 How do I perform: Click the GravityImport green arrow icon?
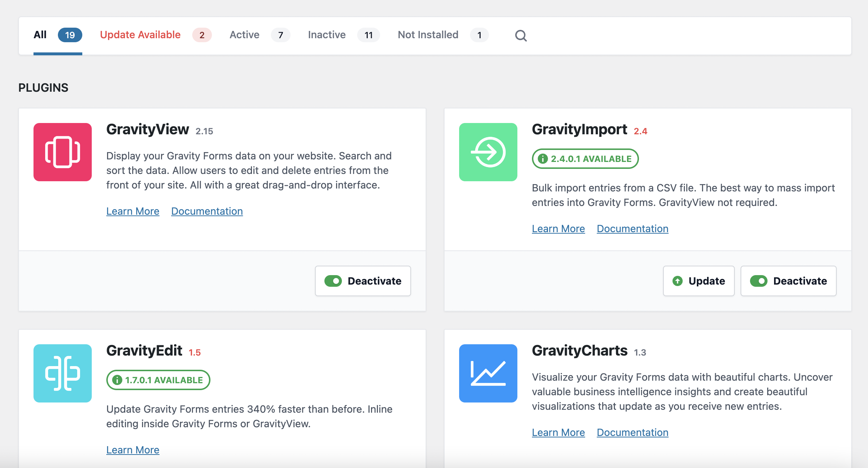click(x=488, y=152)
